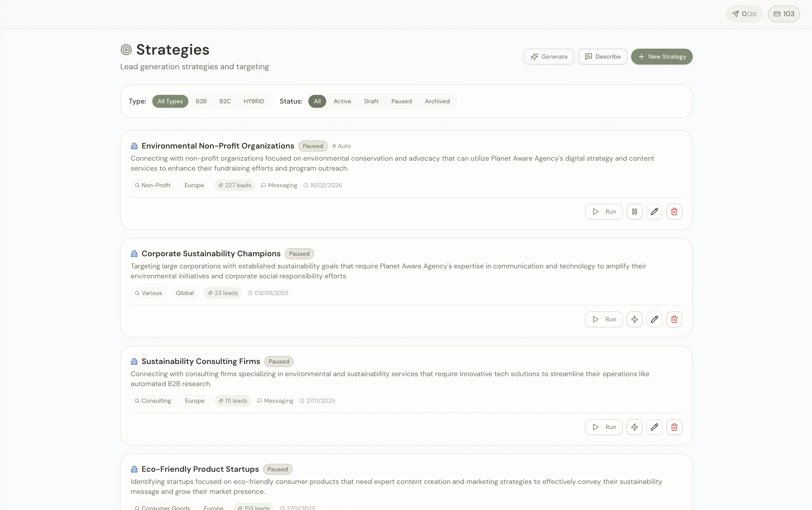Viewport: 812px width, 510px height.
Task: Select the B2C type tab
Action: pyautogui.click(x=225, y=101)
